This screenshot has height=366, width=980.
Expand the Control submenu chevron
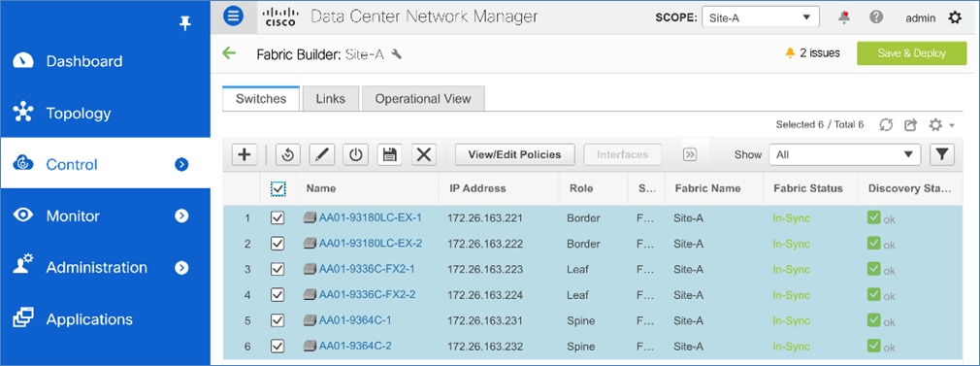click(x=181, y=164)
